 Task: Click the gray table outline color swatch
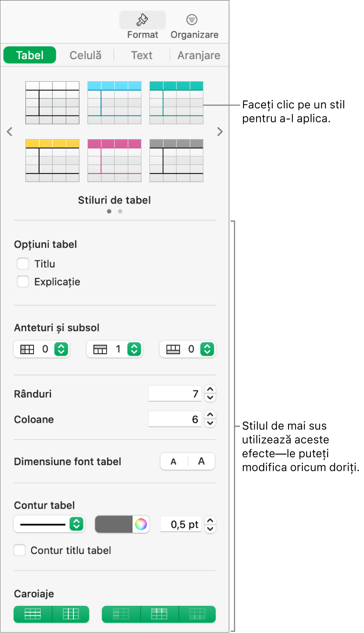[114, 524]
